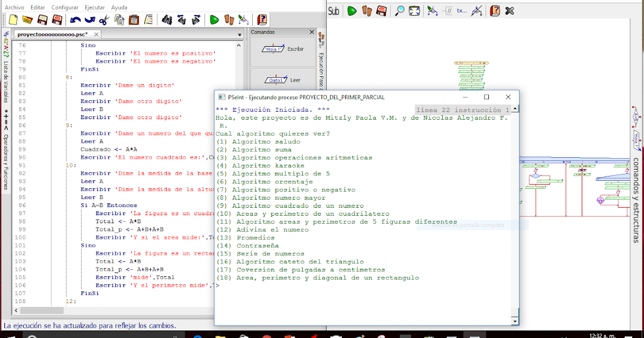Screen dimensions: 644x338
Task: Paste code using the clipboard icon
Action: (133, 20)
